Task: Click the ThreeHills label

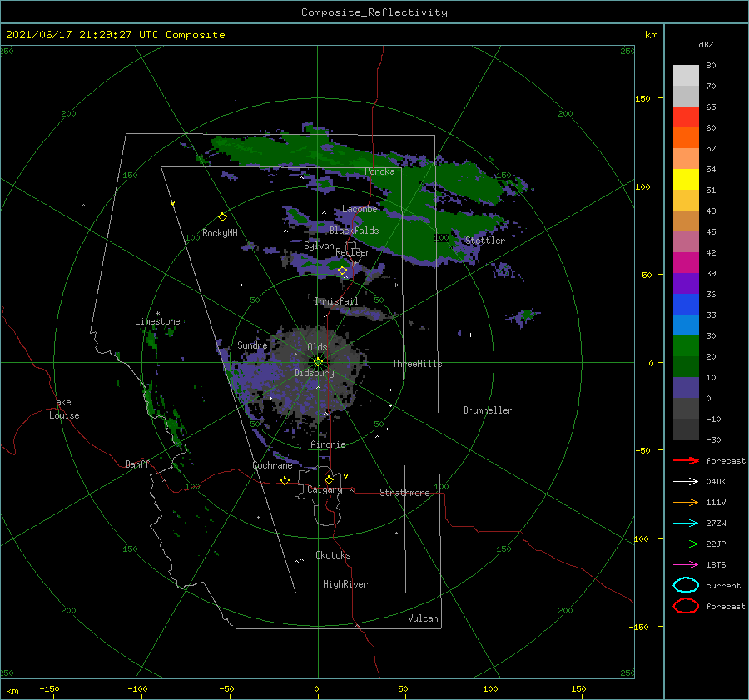Action: [x=417, y=364]
